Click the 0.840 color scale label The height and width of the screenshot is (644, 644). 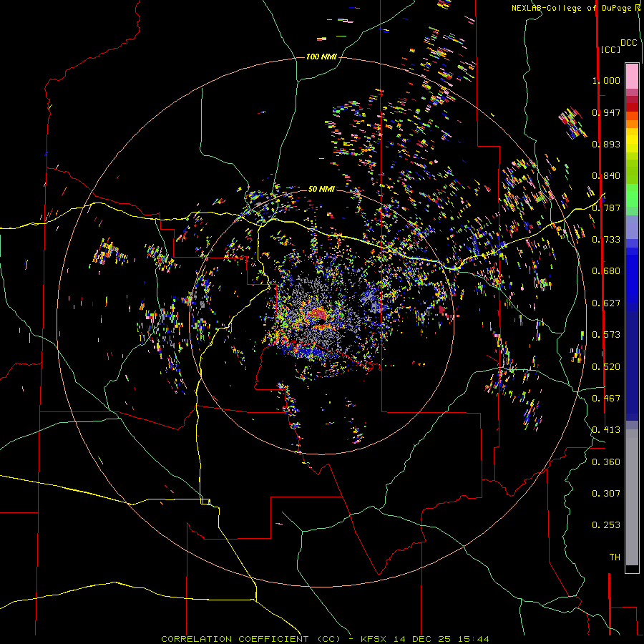pyautogui.click(x=606, y=176)
